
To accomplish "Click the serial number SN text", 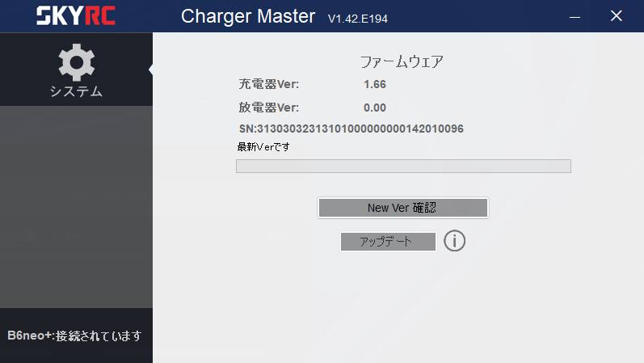I will coord(351,129).
